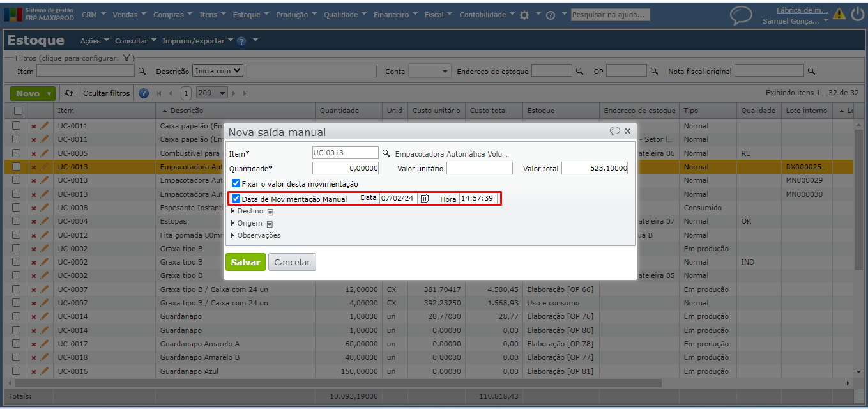Click the power logout icon
This screenshot has width=868, height=409.
(x=857, y=14)
